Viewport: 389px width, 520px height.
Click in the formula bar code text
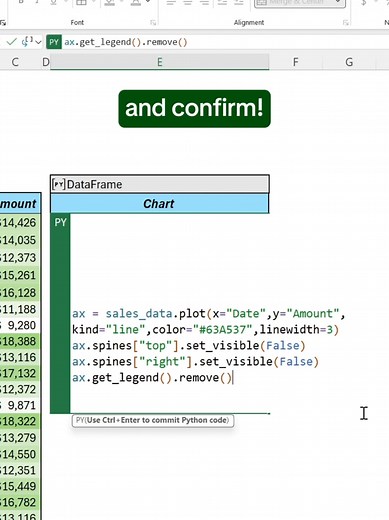[126, 42]
